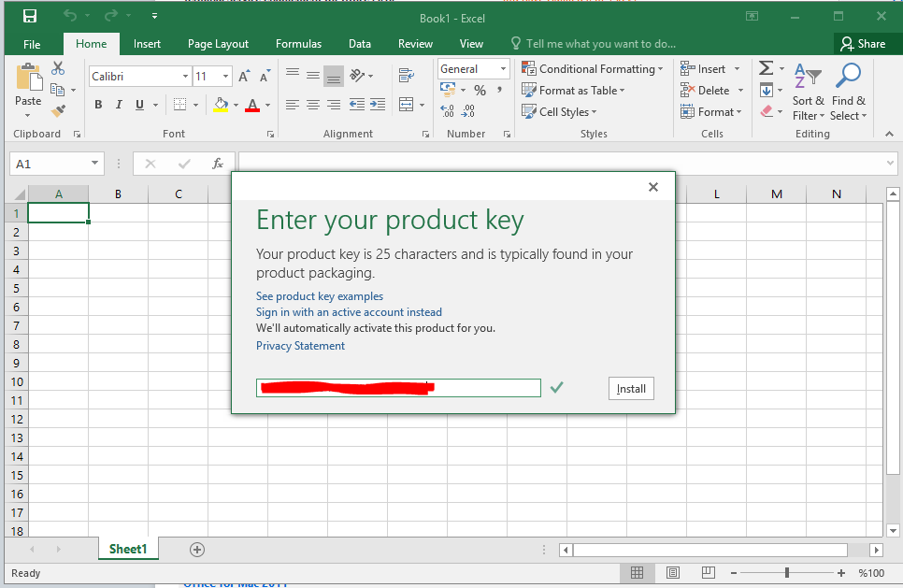The height and width of the screenshot is (588, 903).
Task: Select the Format Painter brush icon
Action: point(58,110)
